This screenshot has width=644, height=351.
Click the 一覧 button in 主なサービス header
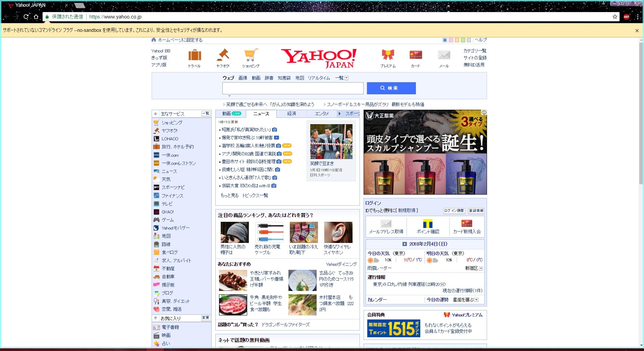point(206,114)
